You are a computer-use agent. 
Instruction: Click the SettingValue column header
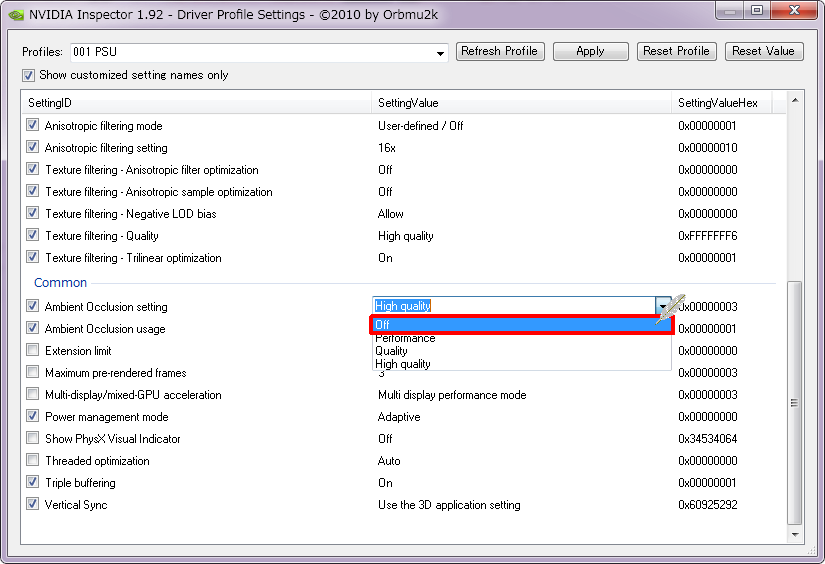tap(521, 103)
